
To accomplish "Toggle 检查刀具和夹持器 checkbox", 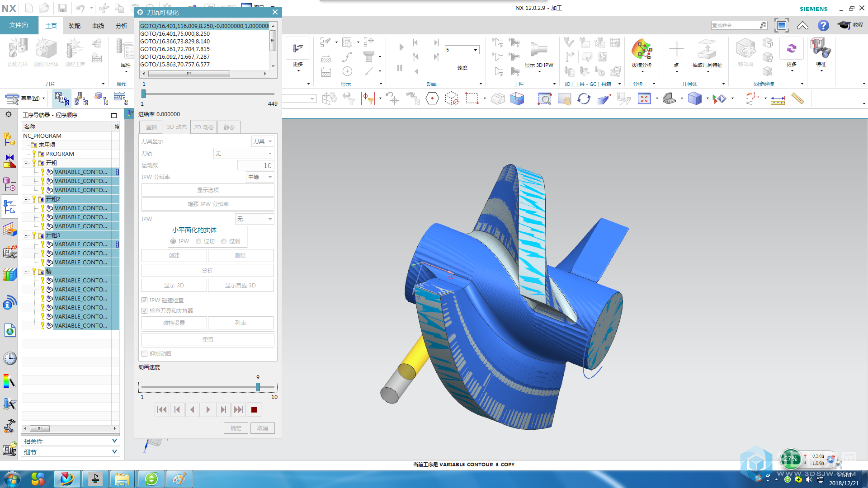I will 145,310.
